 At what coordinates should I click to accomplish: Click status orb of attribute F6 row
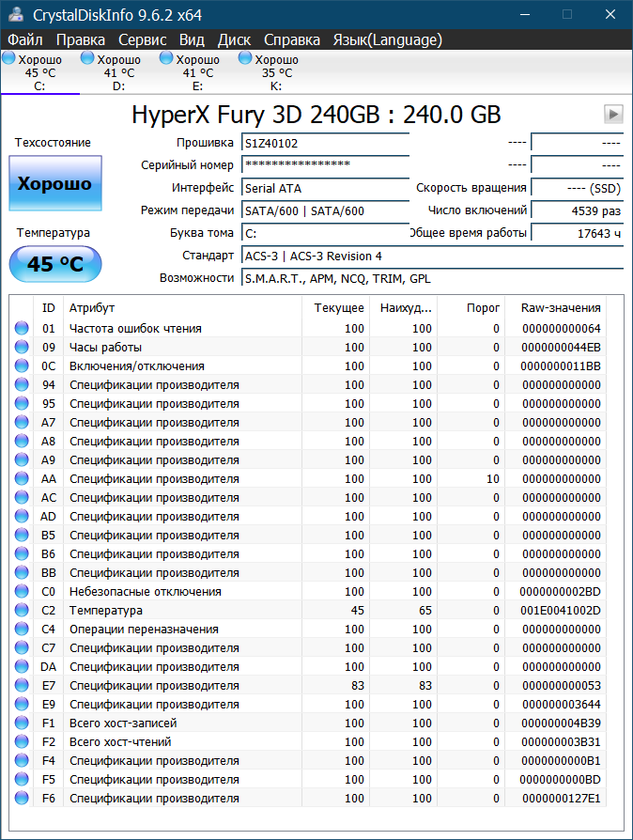tap(22, 799)
